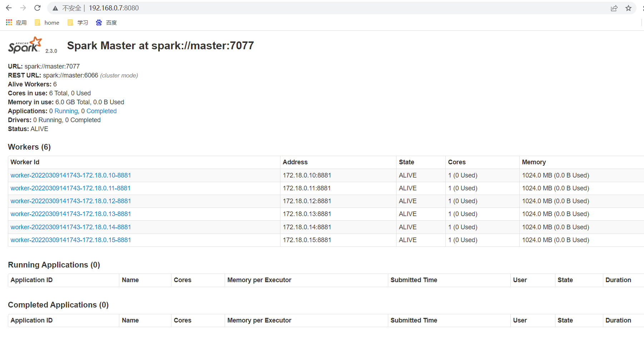Open the 学习 bookmarks folder
Viewport: 644px width, 350px height.
[78, 22]
